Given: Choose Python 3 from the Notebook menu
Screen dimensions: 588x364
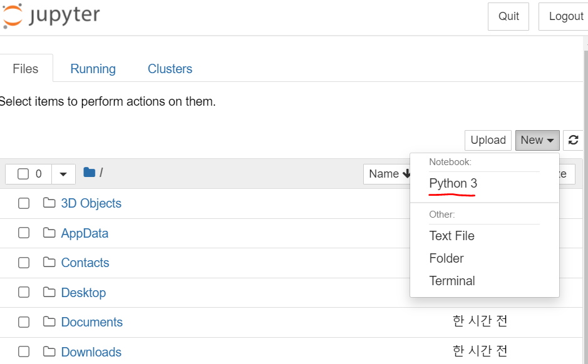Looking at the screenshot, I should click(453, 184).
